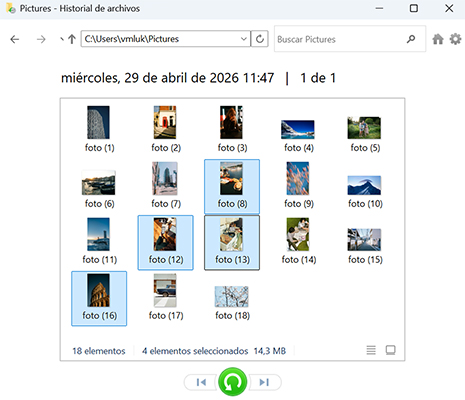This screenshot has height=400, width=465.
Task: Select the foto (4) thumbnail
Action: pos(298,129)
